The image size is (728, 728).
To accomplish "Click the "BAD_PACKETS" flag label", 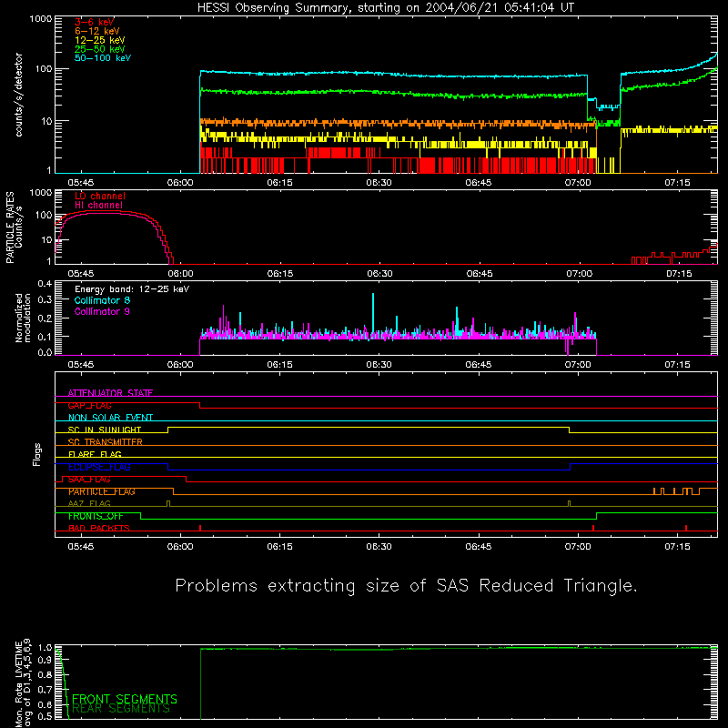I will pos(99,529).
